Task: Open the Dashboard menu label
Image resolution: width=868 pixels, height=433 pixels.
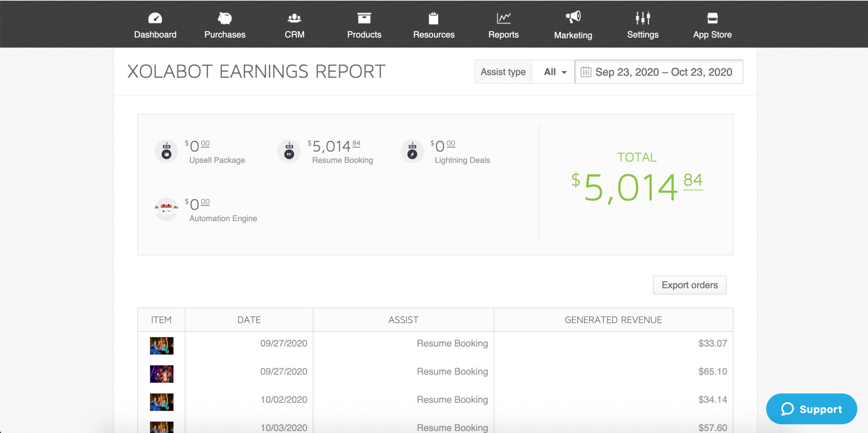Action: pos(155,35)
